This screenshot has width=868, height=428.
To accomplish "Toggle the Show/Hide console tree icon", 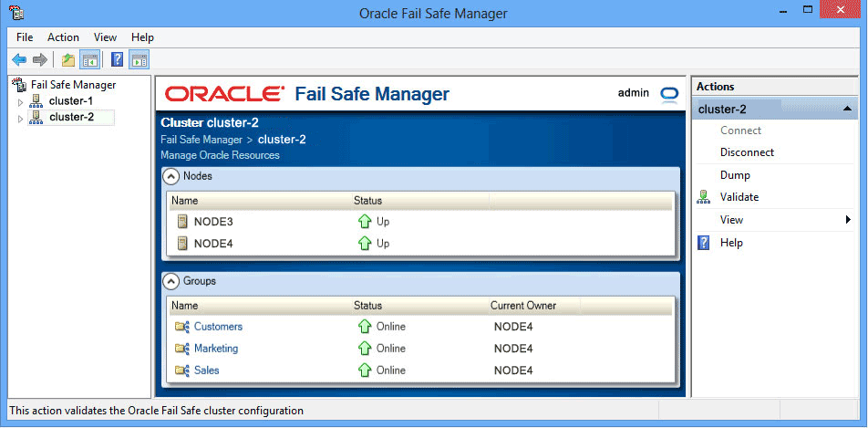I will pos(89,60).
